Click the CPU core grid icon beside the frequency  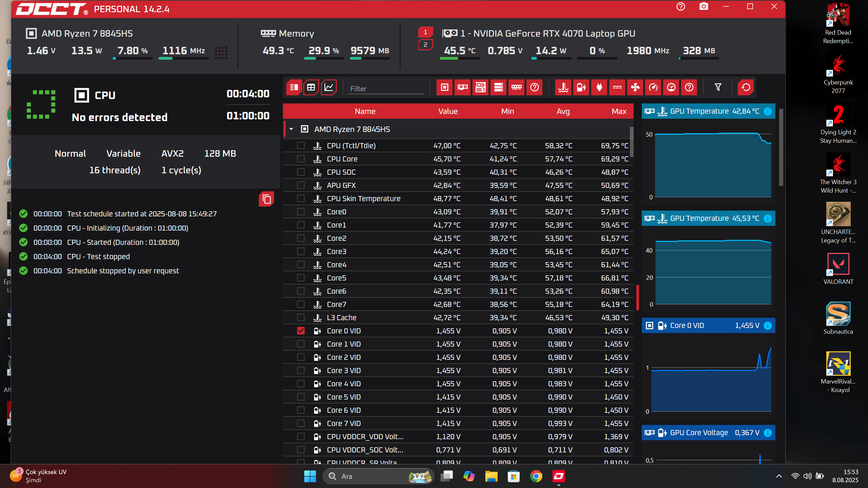click(221, 53)
